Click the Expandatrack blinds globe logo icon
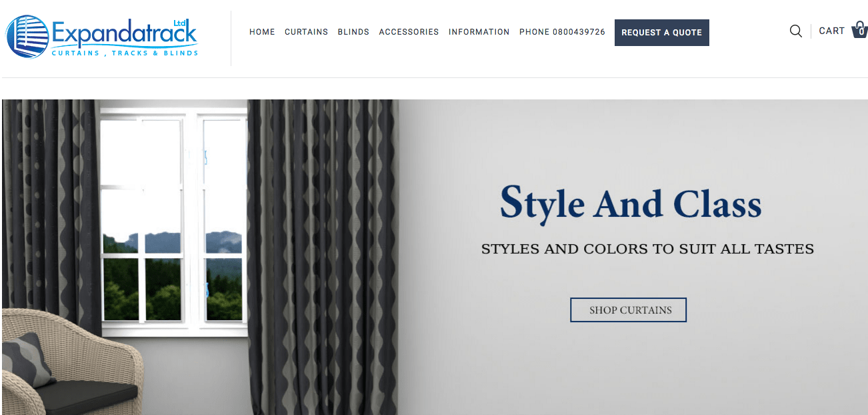 pyautogui.click(x=27, y=37)
